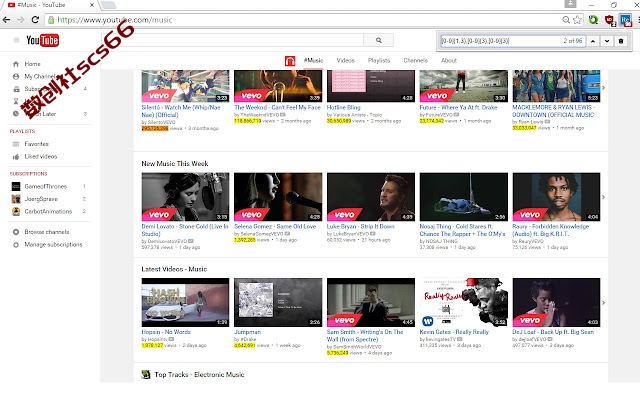This screenshot has width=640, height=400.
Task: Open Hotline Bling video link
Action: point(343,107)
